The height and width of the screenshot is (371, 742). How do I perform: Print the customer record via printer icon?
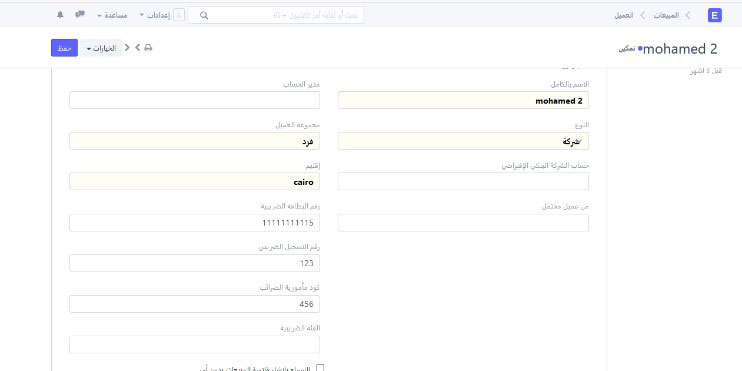click(x=148, y=47)
